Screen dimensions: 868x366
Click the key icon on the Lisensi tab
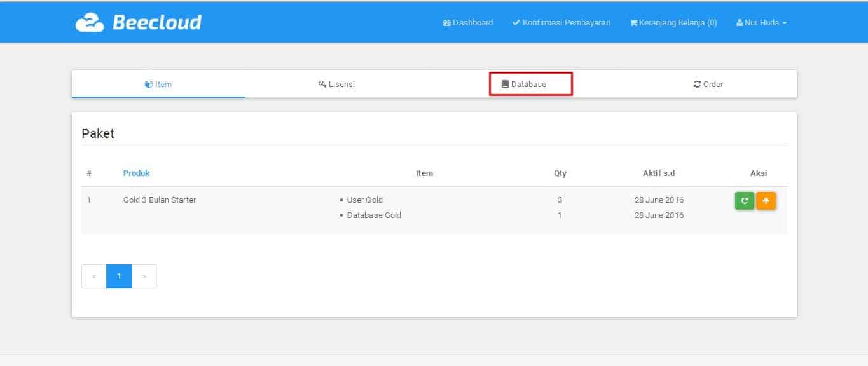(320, 83)
